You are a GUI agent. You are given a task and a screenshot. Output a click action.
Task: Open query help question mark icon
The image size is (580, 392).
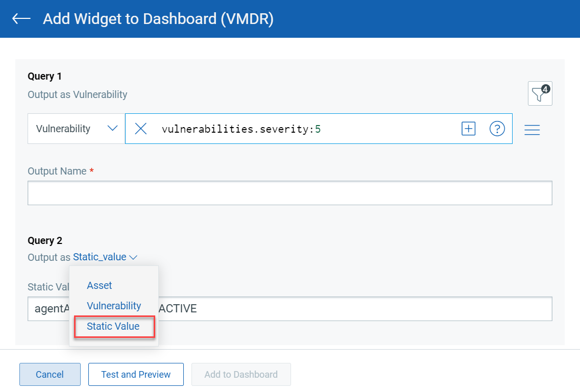[497, 129]
